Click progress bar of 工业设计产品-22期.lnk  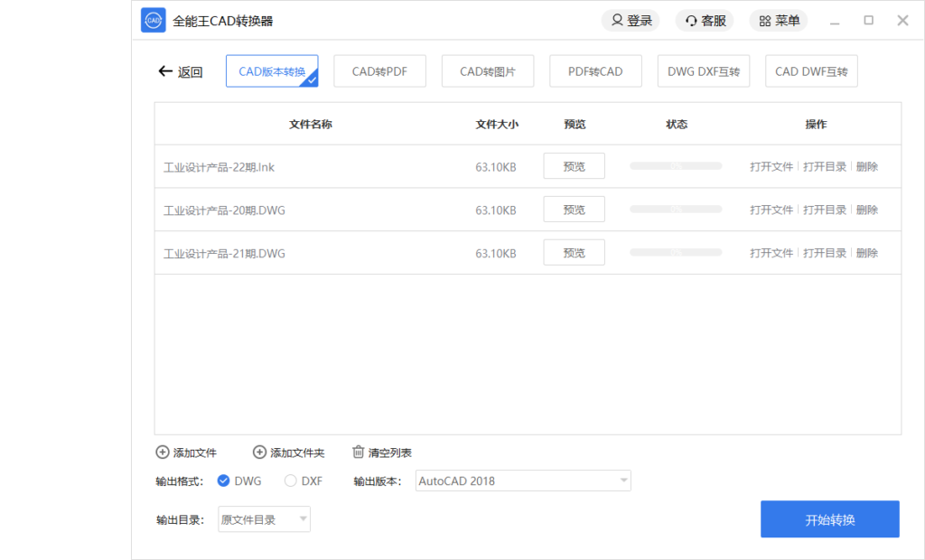click(676, 165)
